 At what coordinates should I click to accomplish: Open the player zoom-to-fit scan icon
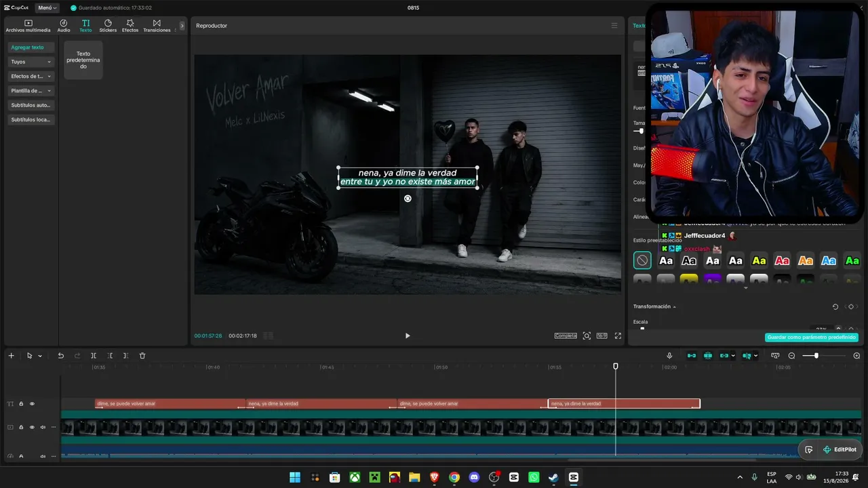pos(587,335)
